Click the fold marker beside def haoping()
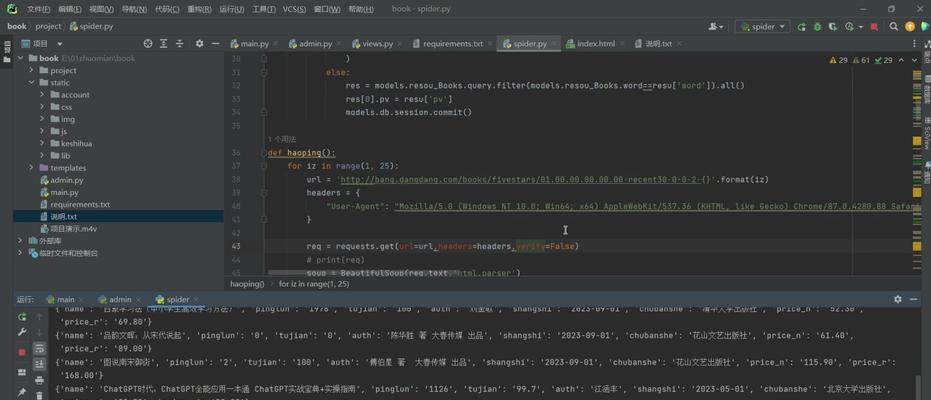The height and width of the screenshot is (400, 931). [264, 153]
